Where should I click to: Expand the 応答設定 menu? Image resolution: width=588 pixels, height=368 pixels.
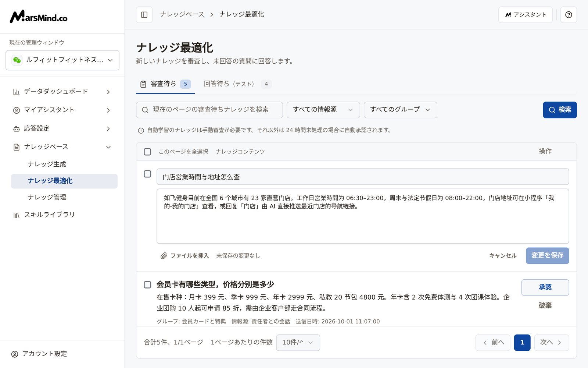[x=62, y=128]
